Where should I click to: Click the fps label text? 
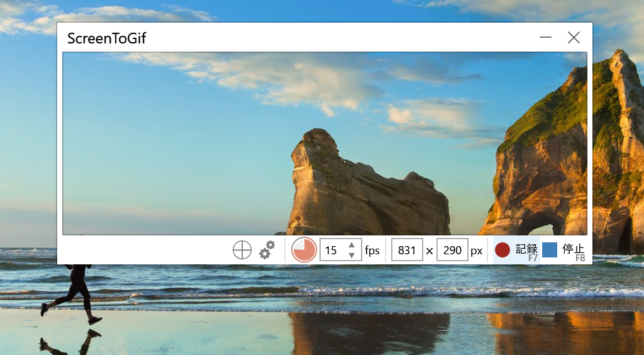372,251
